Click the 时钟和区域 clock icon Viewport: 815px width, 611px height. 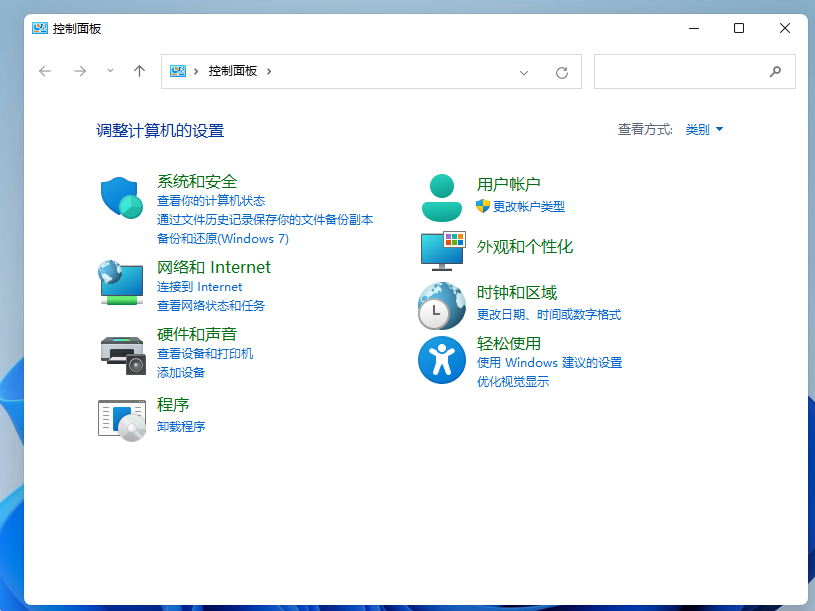click(x=441, y=305)
